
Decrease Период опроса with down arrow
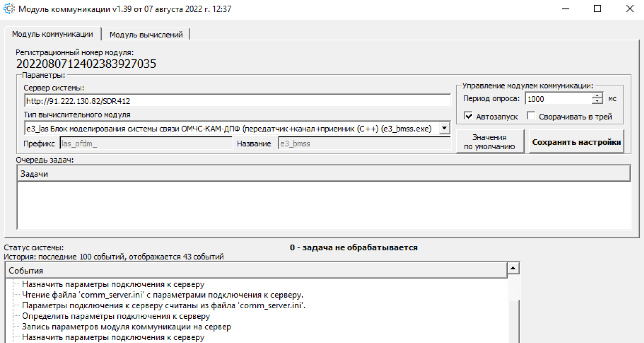597,101
